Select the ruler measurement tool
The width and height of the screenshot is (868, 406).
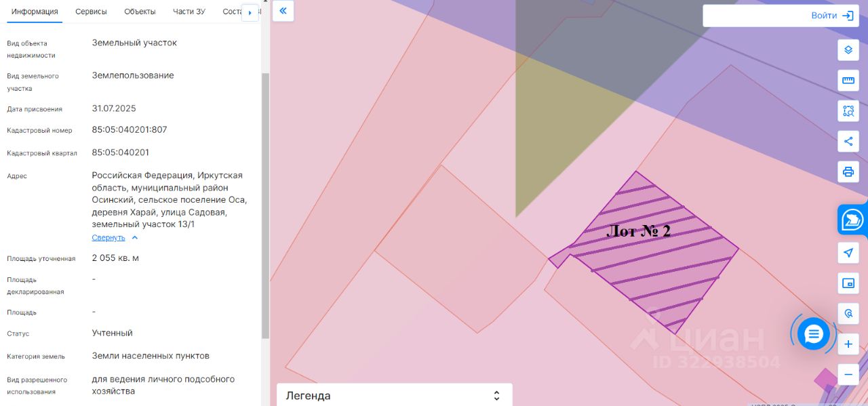tap(848, 80)
